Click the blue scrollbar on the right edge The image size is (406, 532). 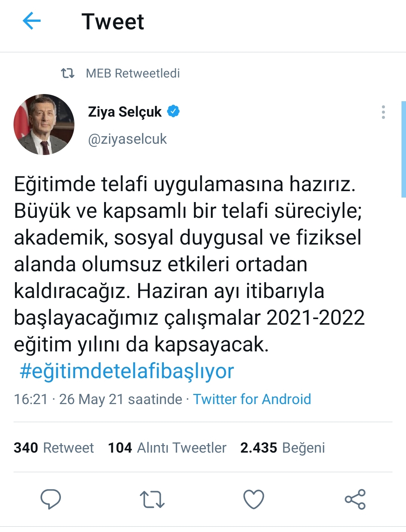pos(404,149)
